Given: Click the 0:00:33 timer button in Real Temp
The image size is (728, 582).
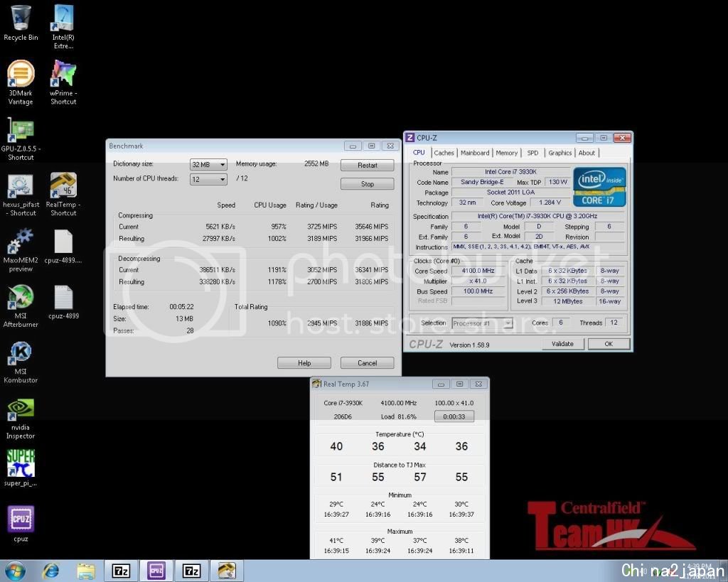Looking at the screenshot, I should pos(454,416).
